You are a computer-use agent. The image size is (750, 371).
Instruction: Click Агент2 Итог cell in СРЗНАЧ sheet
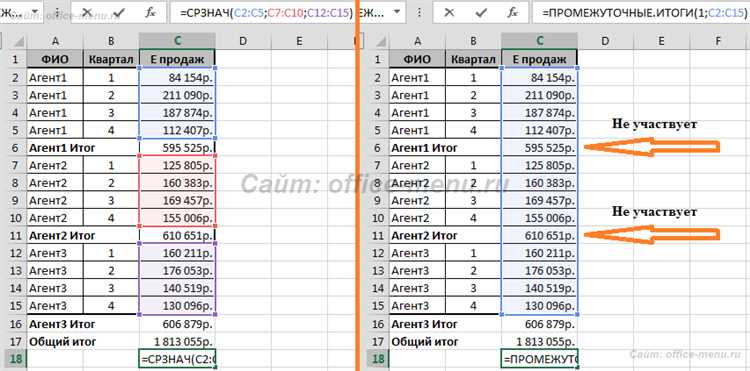click(83, 236)
